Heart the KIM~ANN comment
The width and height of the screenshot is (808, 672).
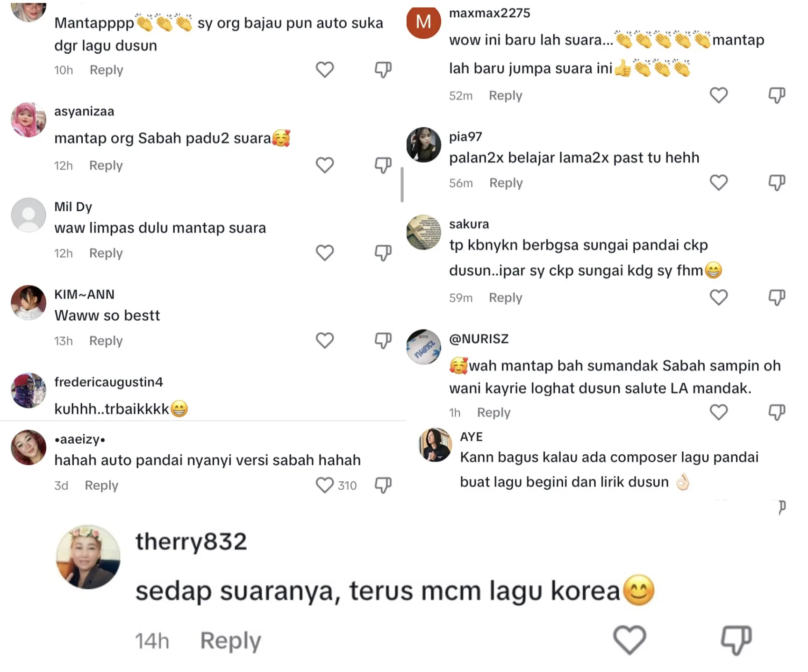324,340
